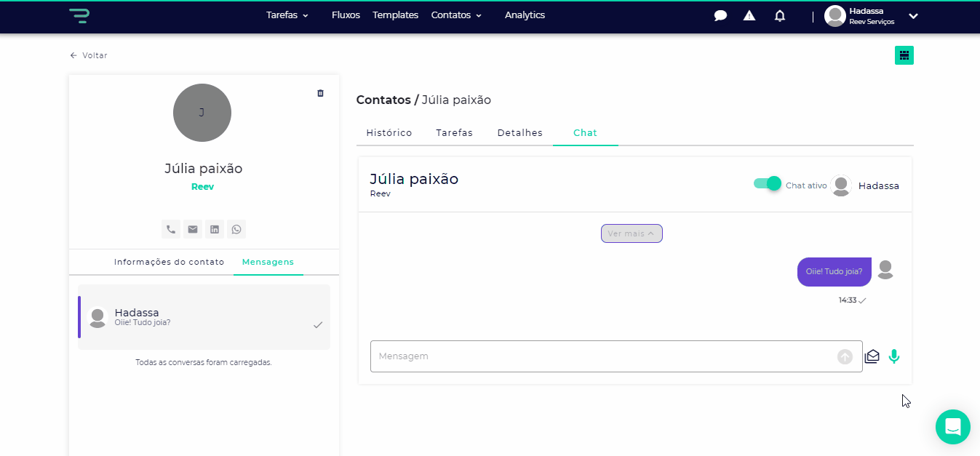Expand the Tarefas dropdown menu
The height and width of the screenshot is (456, 980).
[287, 15]
